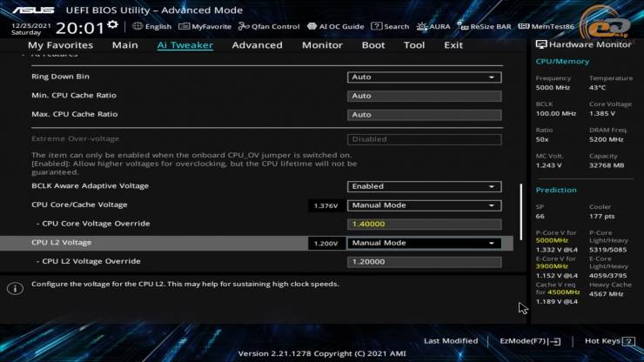The width and height of the screenshot is (644, 362).
Task: Click the MyFavorite label
Action: [211, 27]
